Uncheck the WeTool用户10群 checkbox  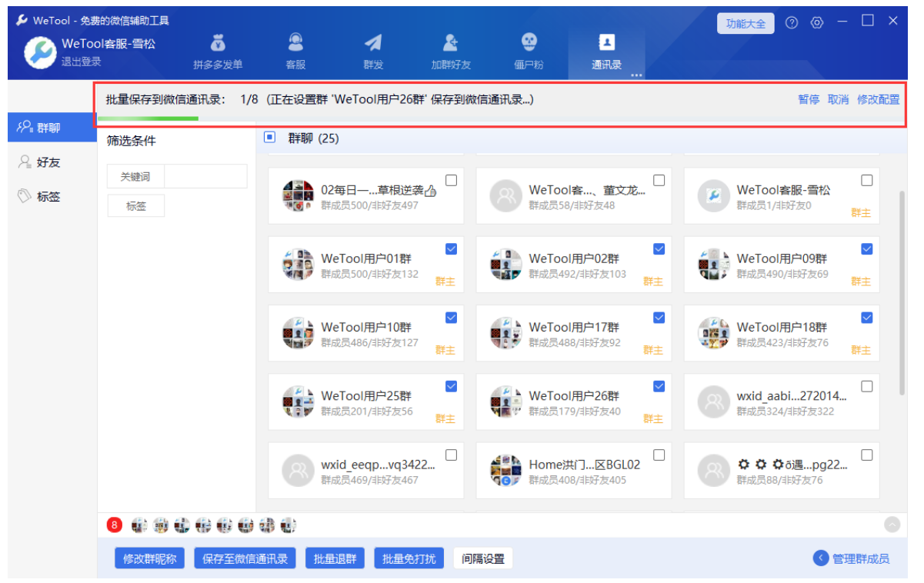click(451, 317)
